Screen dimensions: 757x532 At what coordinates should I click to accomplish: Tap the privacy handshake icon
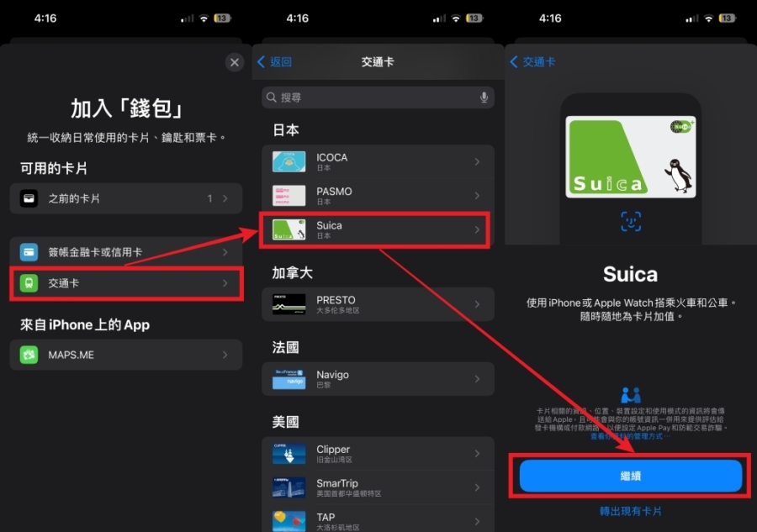[x=631, y=395]
